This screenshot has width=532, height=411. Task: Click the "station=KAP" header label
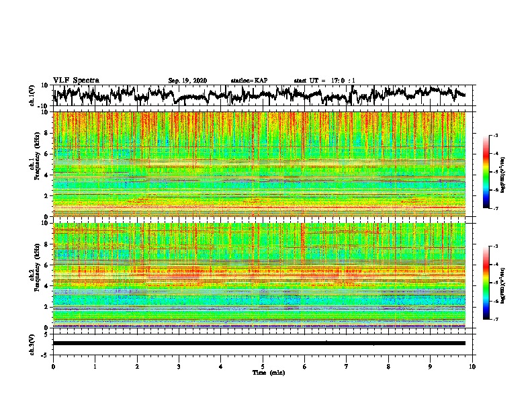coord(249,81)
